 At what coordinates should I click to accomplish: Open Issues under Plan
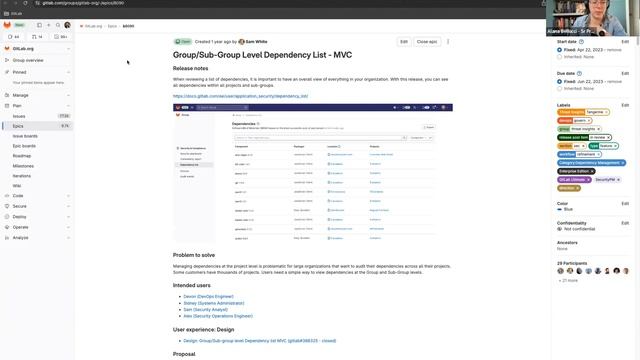pyautogui.click(x=37, y=116)
